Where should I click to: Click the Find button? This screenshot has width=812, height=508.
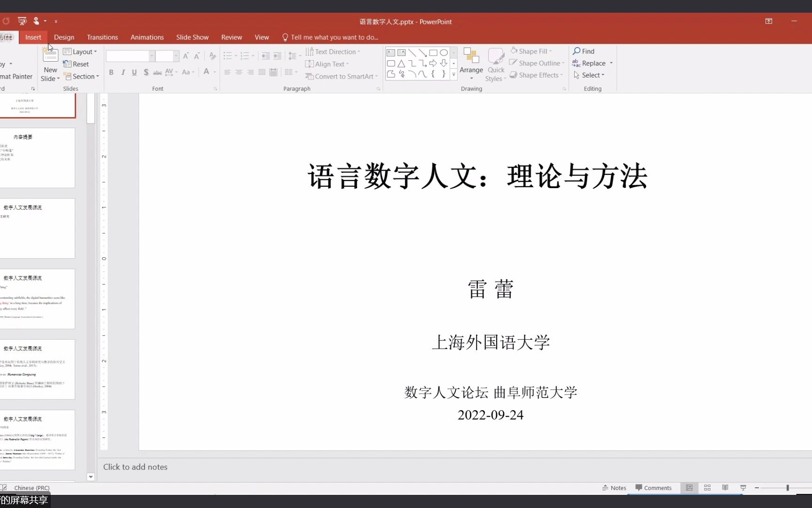[584, 51]
